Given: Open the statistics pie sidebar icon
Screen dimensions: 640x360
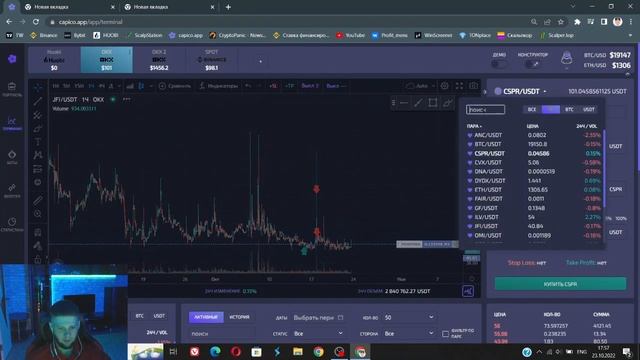Looking at the screenshot, I should click(x=12, y=222).
